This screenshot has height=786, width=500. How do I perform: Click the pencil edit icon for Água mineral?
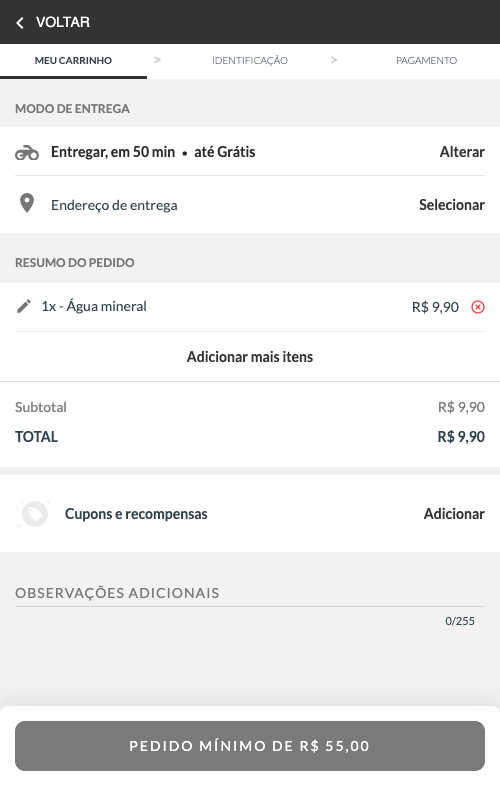[24, 306]
